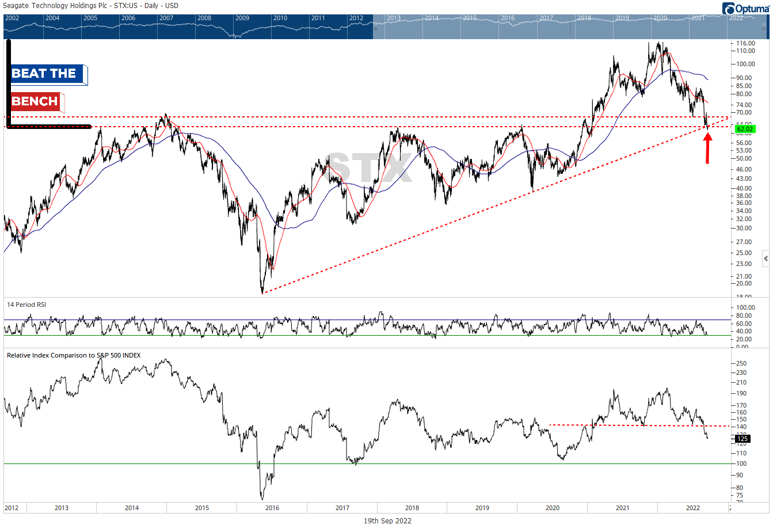The height and width of the screenshot is (532, 773).
Task: Click the red Bench logo text
Action: point(35,101)
